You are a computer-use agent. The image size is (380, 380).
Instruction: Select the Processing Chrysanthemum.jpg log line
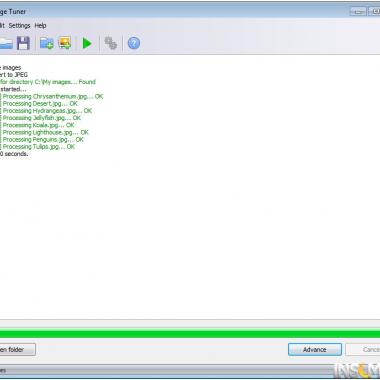coord(52,96)
